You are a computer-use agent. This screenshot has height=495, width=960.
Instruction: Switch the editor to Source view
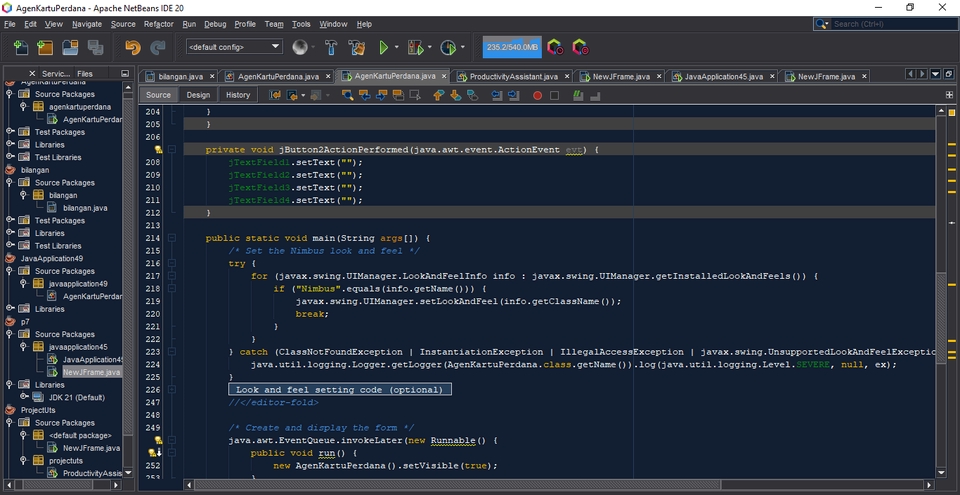tap(159, 95)
